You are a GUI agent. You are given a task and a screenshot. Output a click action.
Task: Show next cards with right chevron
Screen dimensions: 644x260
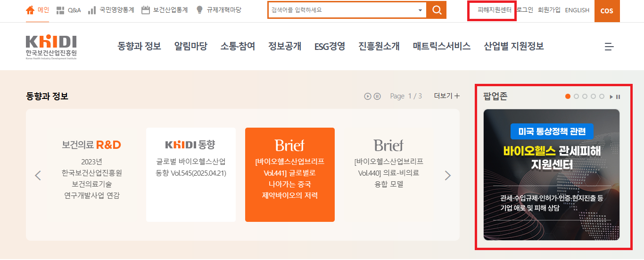[x=447, y=176]
